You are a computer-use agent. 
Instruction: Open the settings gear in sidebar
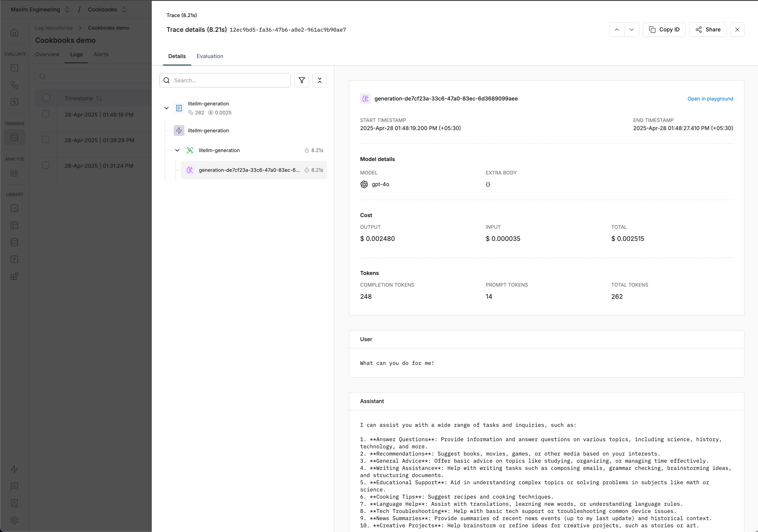[x=14, y=520]
